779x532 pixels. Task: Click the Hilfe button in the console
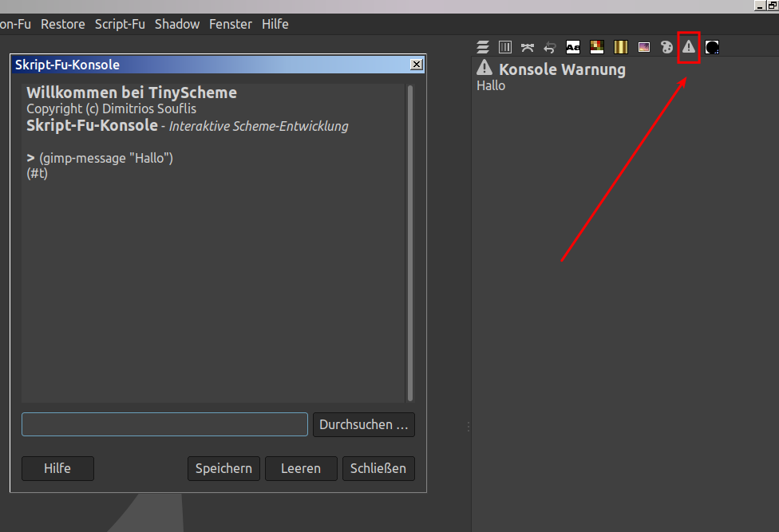(57, 468)
